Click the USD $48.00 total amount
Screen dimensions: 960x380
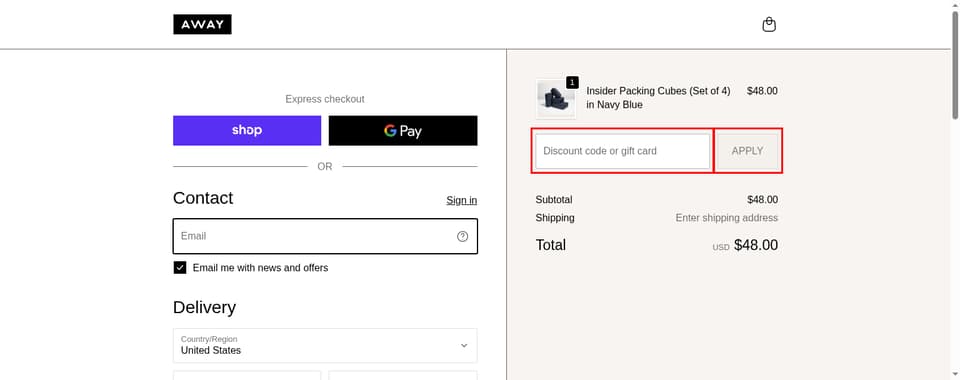point(745,245)
